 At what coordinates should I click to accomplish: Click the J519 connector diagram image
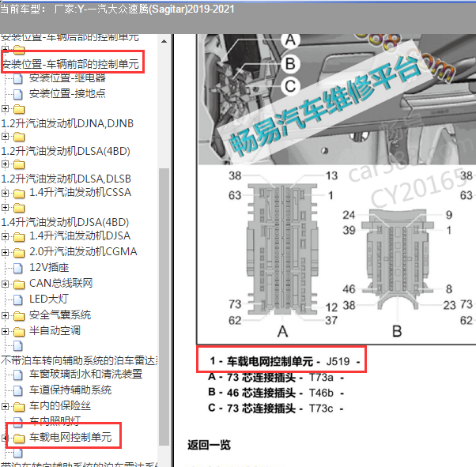(x=336, y=189)
